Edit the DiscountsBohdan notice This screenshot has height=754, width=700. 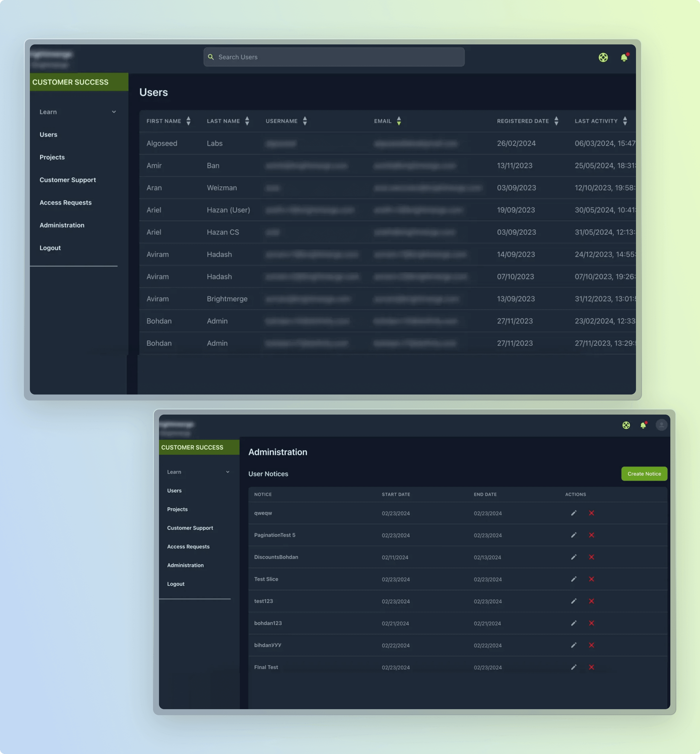click(573, 557)
